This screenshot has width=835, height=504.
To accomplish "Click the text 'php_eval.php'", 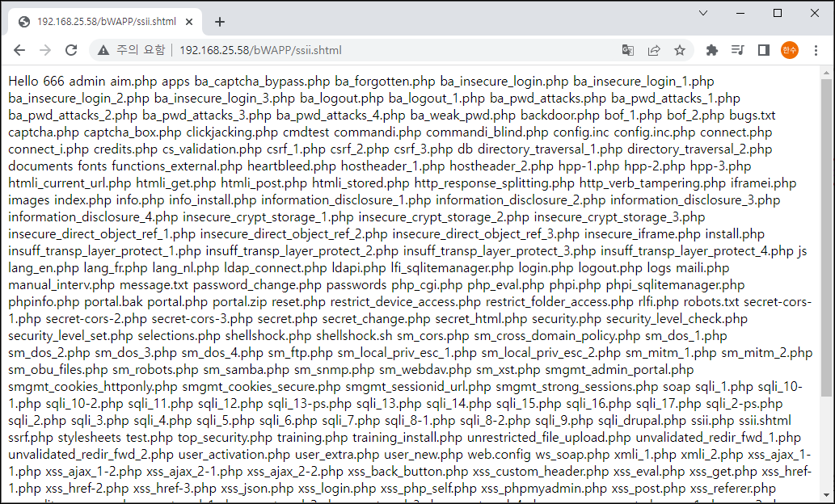I will pos(506,285).
